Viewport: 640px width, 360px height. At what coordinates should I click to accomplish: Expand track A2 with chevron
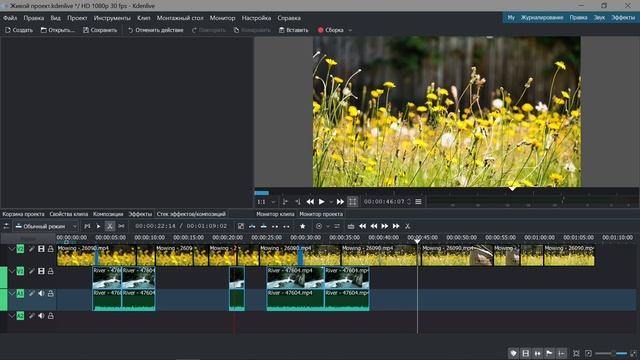(x=11, y=316)
